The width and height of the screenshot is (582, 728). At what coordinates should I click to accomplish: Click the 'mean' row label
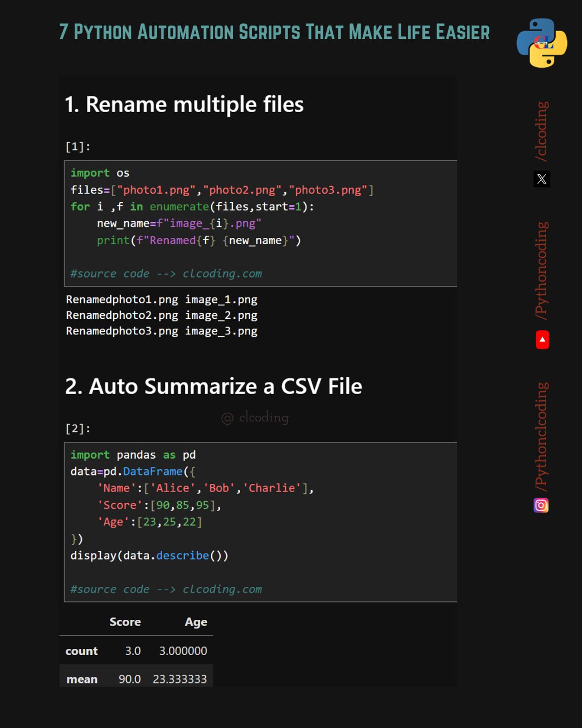click(x=82, y=679)
